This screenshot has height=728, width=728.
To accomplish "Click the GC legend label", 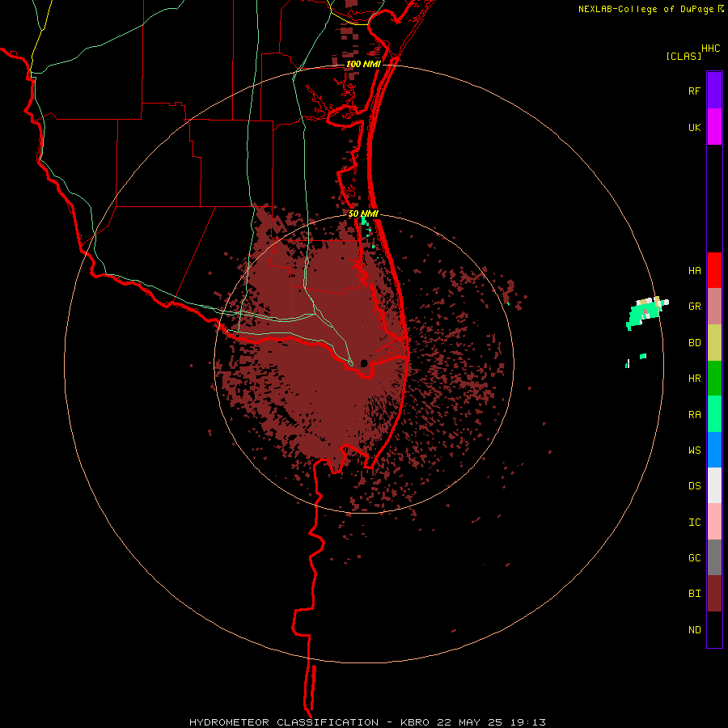I will 694,557.
